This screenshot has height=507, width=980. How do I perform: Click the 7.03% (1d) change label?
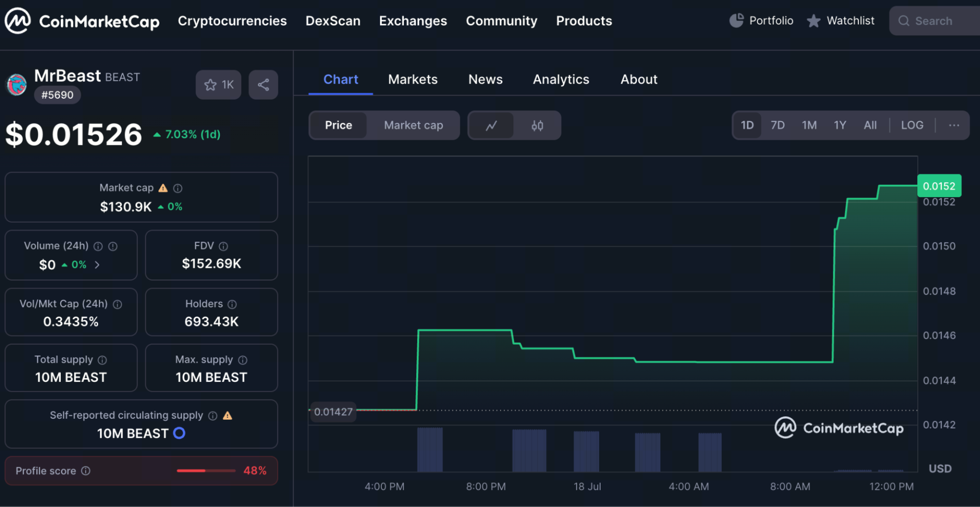pos(187,134)
